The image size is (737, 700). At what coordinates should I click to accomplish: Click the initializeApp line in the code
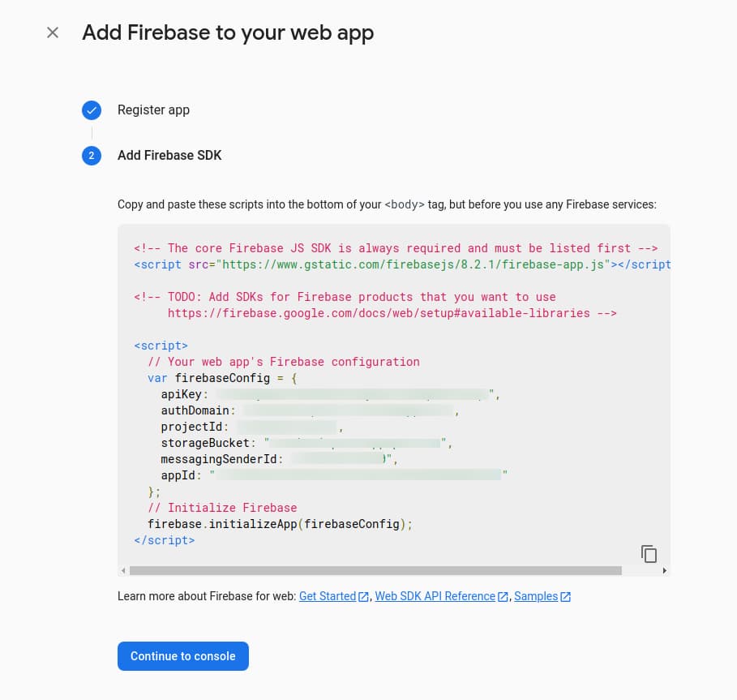pyautogui.click(x=280, y=524)
